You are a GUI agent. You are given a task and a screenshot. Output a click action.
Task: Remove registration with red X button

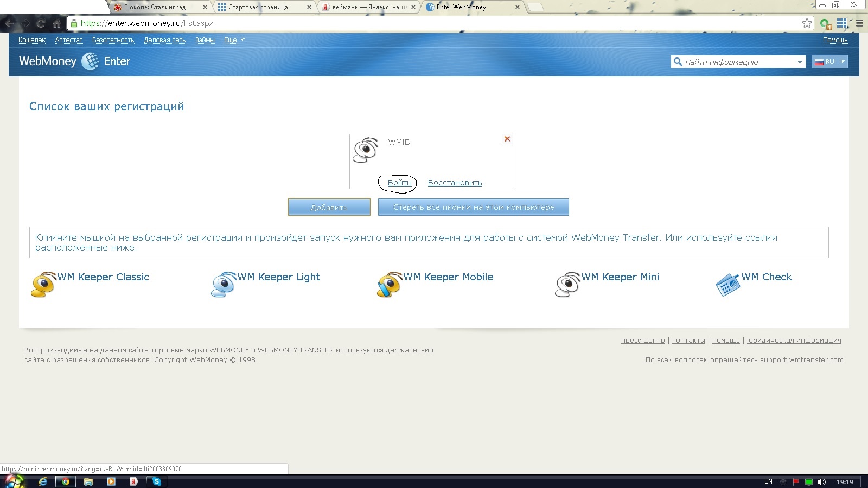point(507,139)
